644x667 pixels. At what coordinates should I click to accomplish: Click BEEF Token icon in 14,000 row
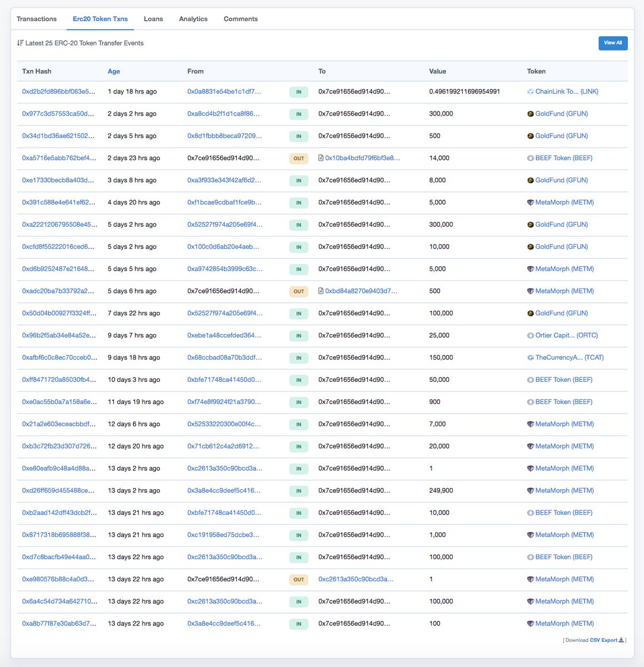click(531, 158)
